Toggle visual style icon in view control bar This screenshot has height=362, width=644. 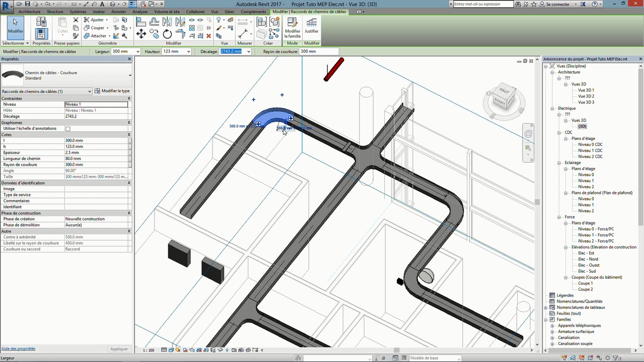[171, 350]
